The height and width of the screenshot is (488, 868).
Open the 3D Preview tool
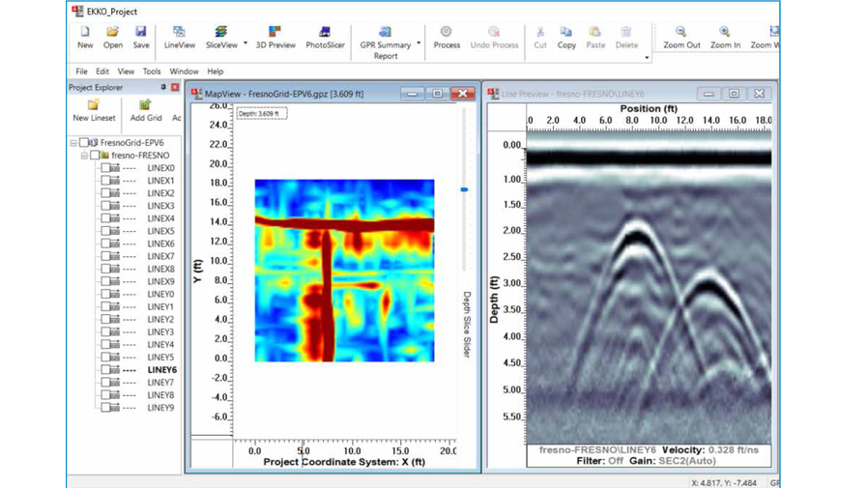click(275, 37)
